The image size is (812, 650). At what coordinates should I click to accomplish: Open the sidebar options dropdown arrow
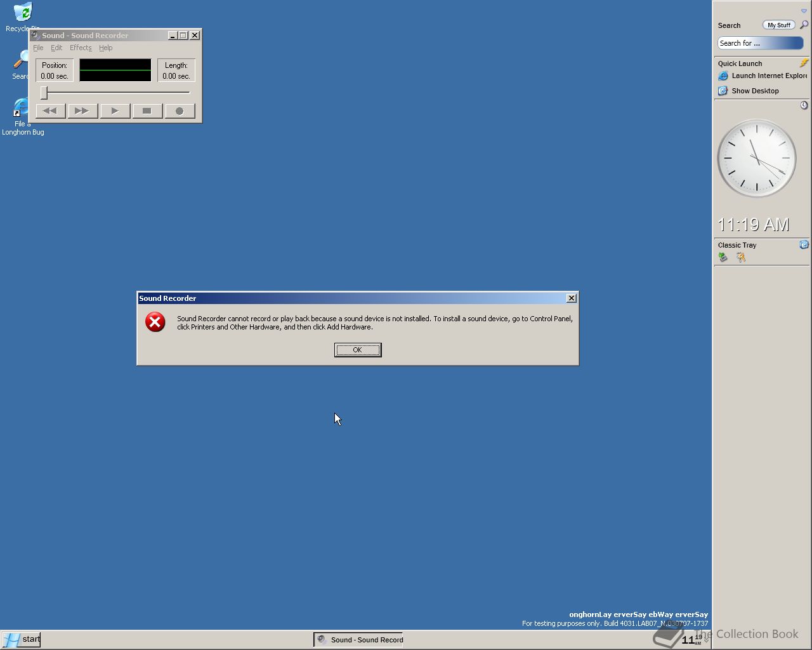click(x=804, y=11)
